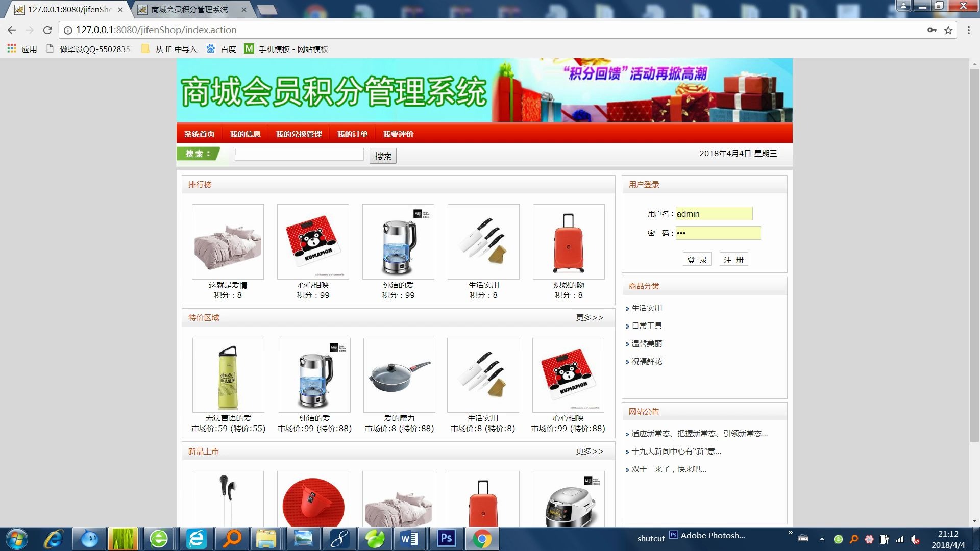Reload the page with refresh icon
This screenshot has width=980, height=551.
[x=47, y=30]
